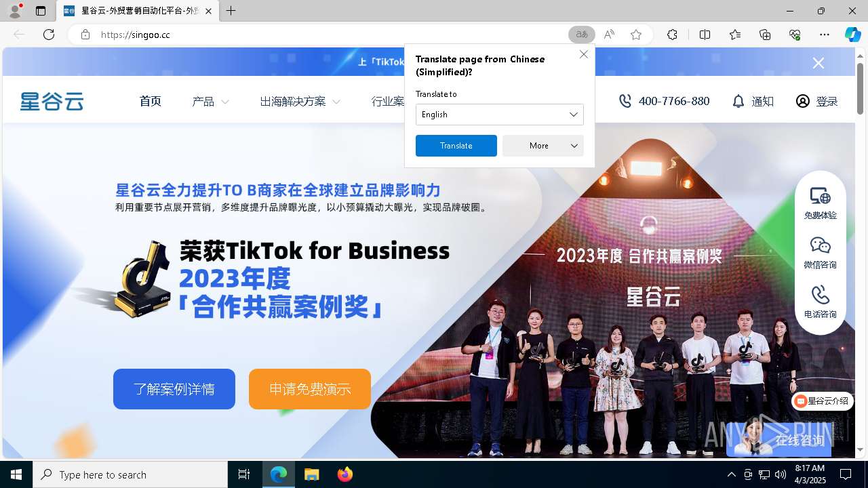Image resolution: width=868 pixels, height=488 pixels.
Task: Click the taskbar search box
Action: pos(130,474)
